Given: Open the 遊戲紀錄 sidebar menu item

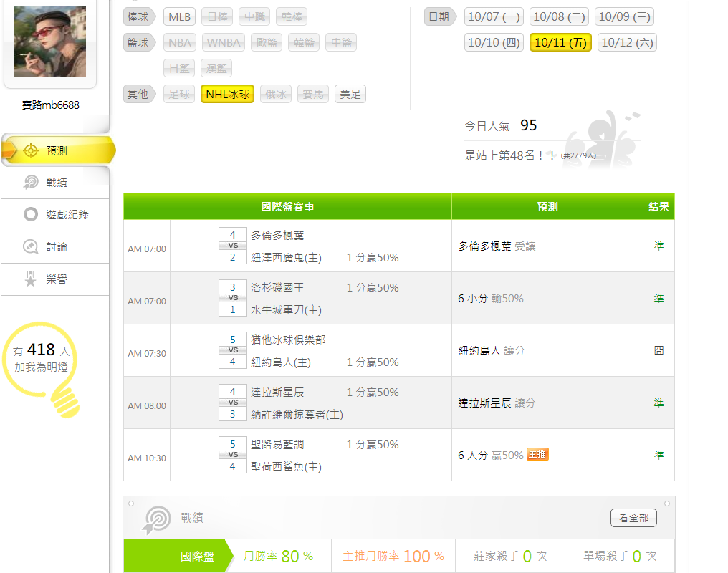Looking at the screenshot, I should (55, 214).
